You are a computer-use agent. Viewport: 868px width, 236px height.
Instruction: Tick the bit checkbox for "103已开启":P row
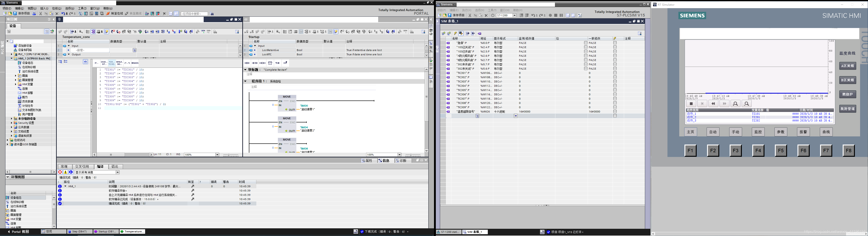pos(586,51)
